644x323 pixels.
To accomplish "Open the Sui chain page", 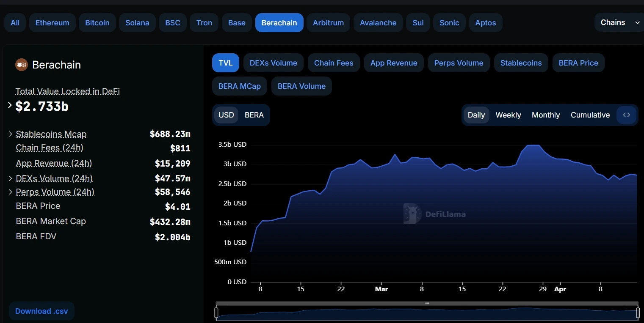I will pyautogui.click(x=418, y=23).
